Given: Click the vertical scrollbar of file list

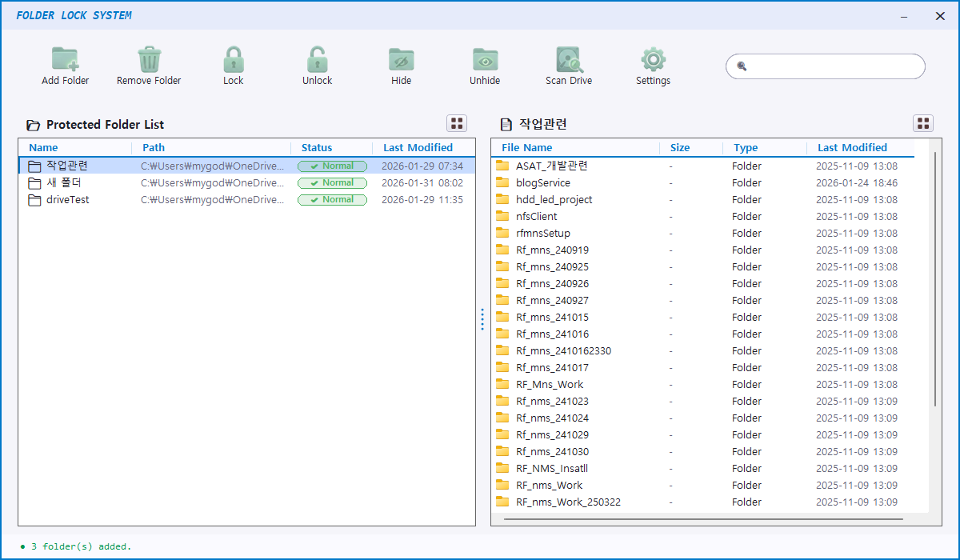Looking at the screenshot, I should coord(935,278).
